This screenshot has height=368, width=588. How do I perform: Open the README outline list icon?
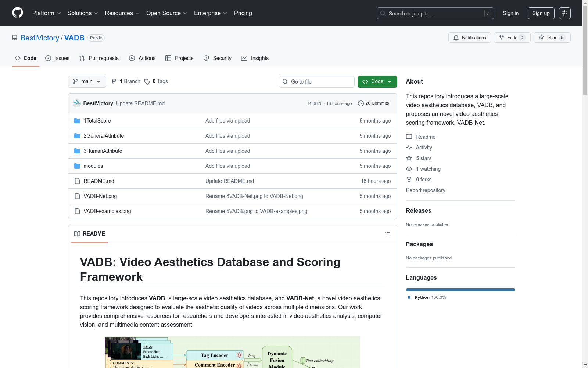(x=387, y=234)
